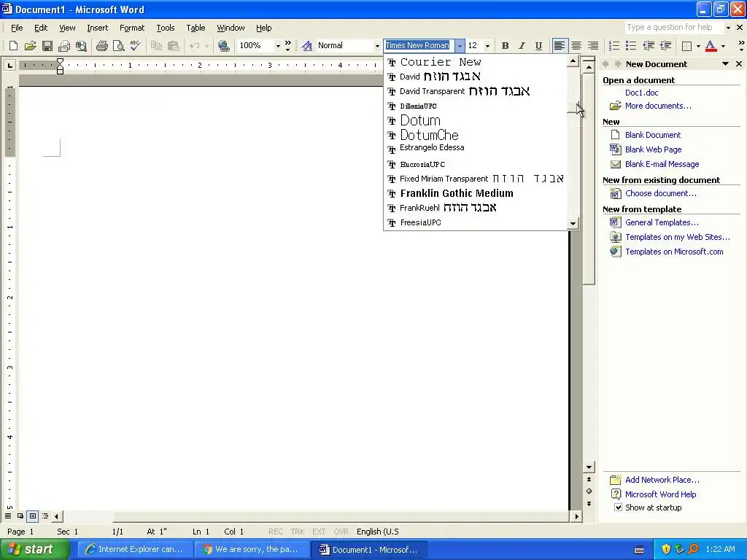Open the New Document task pane menu arrow
The height and width of the screenshot is (560, 747).
725,64
